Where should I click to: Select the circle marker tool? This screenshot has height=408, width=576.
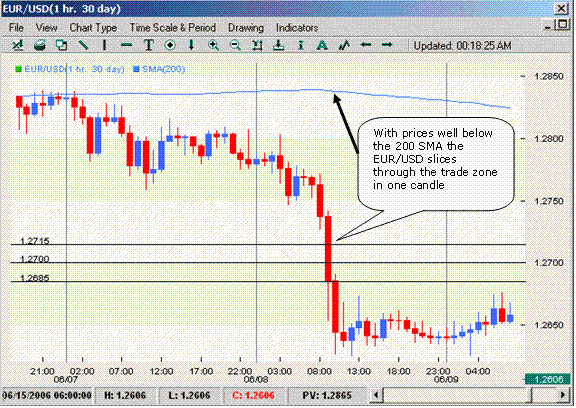[x=170, y=45]
